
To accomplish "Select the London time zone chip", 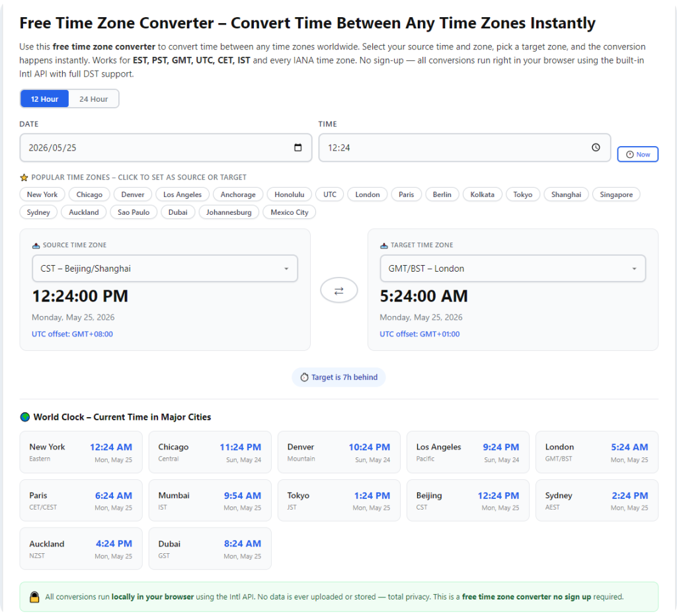I will pyautogui.click(x=368, y=195).
